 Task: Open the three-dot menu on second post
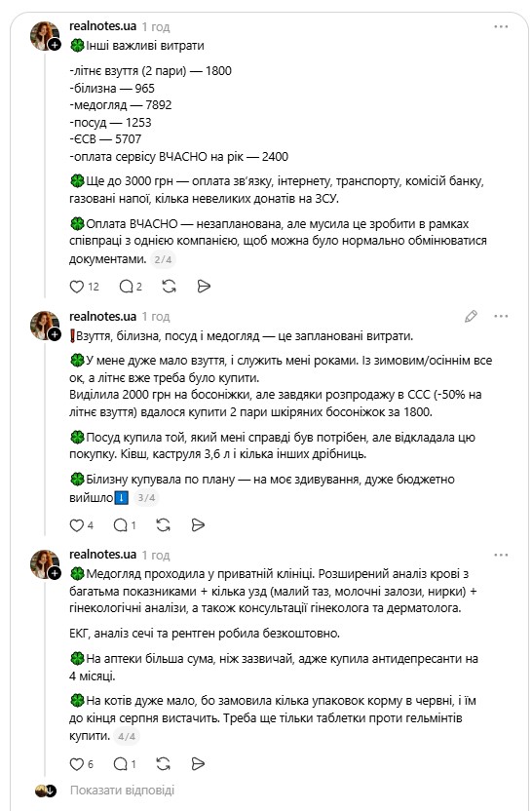(501, 316)
